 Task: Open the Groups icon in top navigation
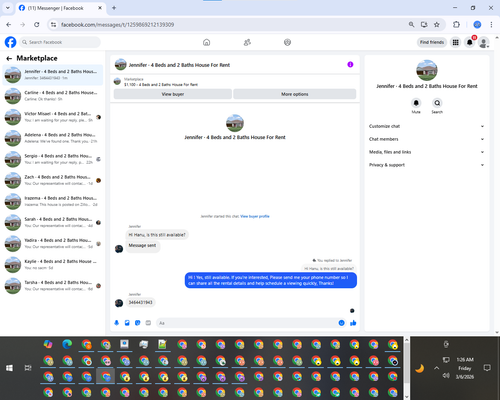(287, 42)
